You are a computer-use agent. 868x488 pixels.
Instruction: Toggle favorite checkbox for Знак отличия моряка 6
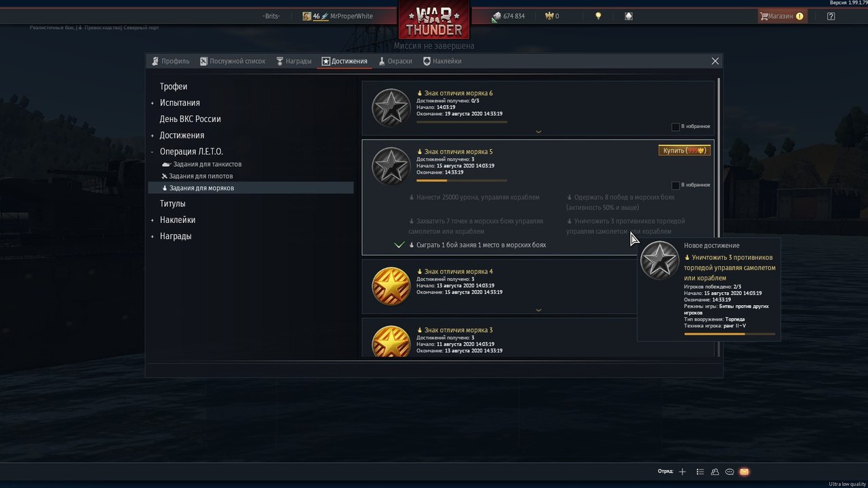[675, 127]
